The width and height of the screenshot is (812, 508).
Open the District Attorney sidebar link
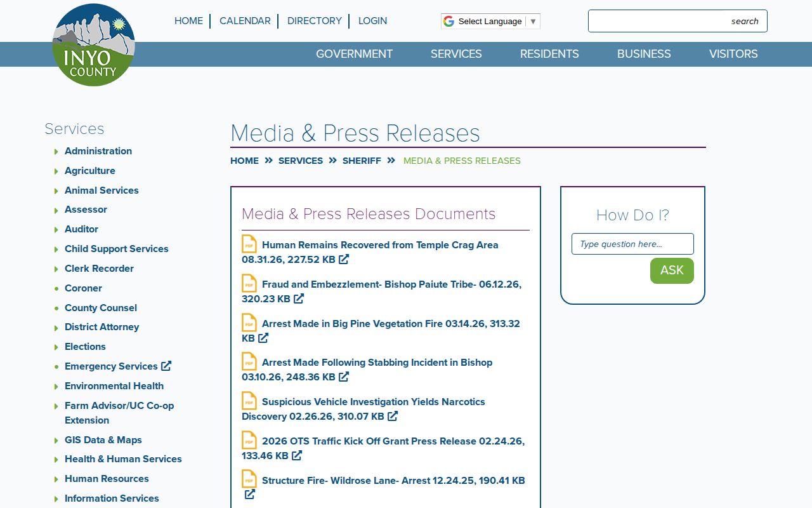tap(101, 327)
